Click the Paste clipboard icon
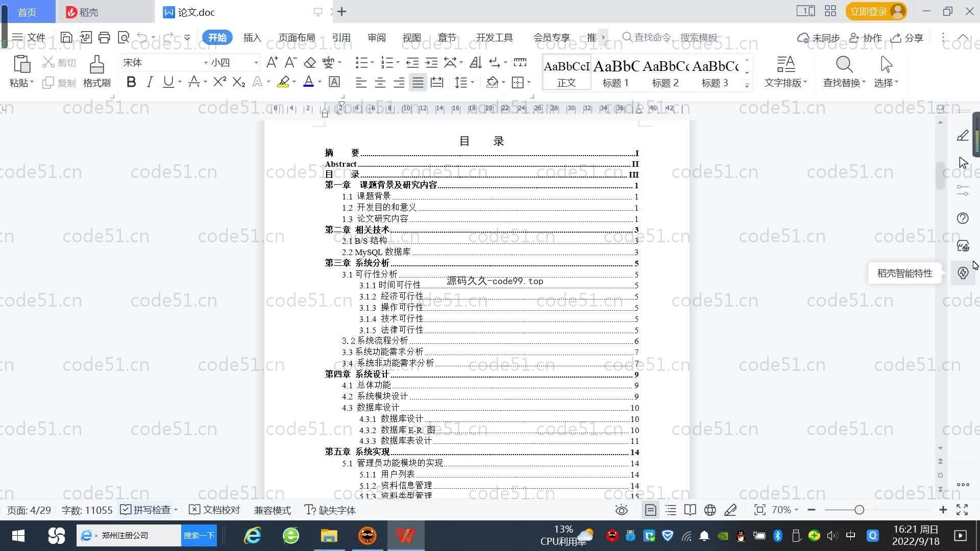 coord(21,65)
